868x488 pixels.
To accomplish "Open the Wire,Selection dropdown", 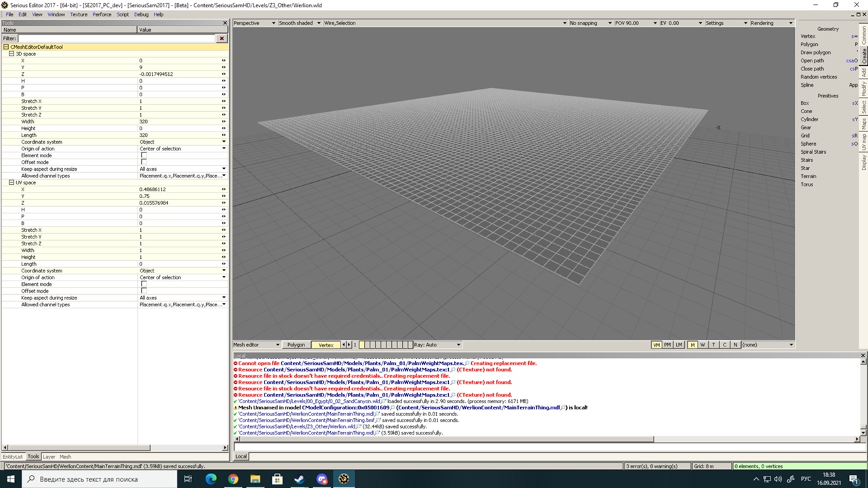I will [444, 23].
